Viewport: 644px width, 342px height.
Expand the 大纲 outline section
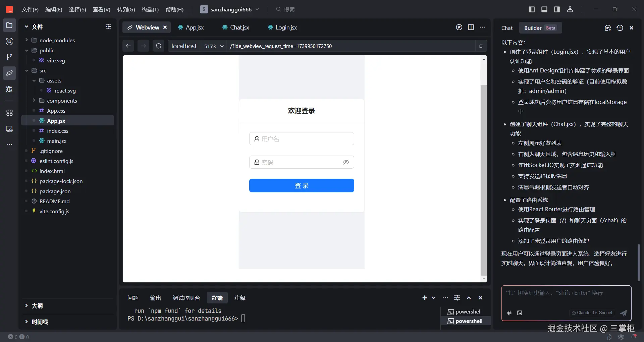[26, 305]
